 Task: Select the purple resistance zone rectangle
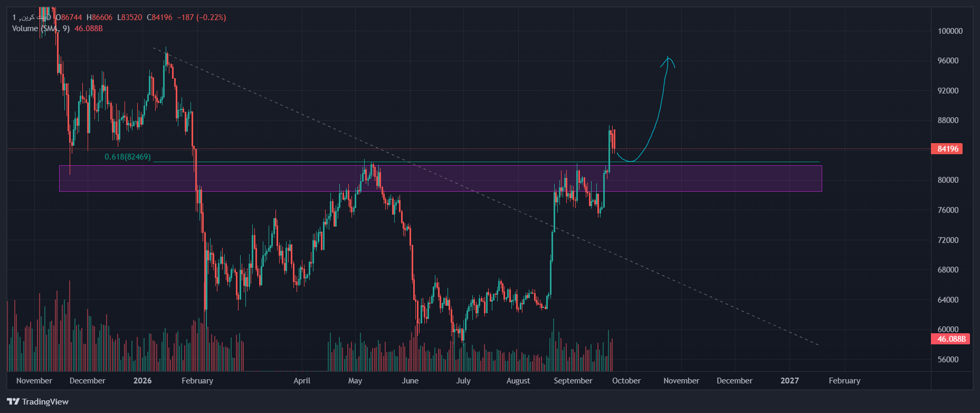click(440, 179)
